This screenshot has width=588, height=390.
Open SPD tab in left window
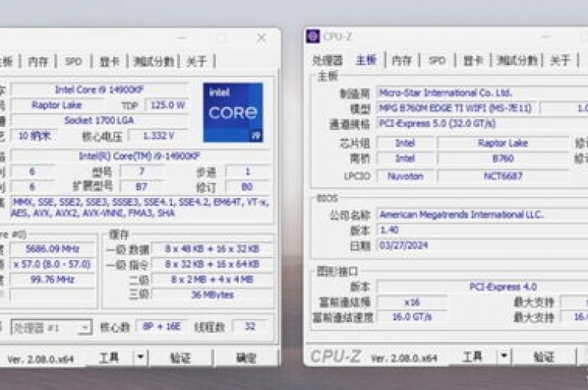point(73,61)
